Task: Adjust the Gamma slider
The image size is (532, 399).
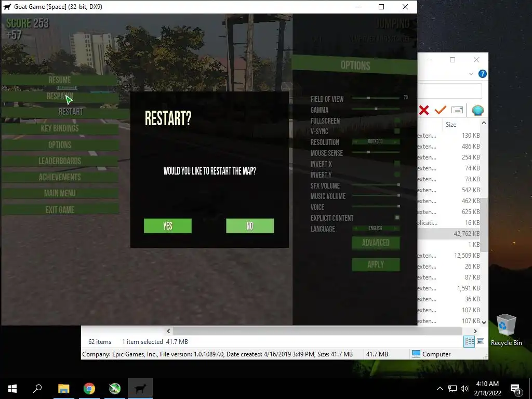Action: point(376,109)
